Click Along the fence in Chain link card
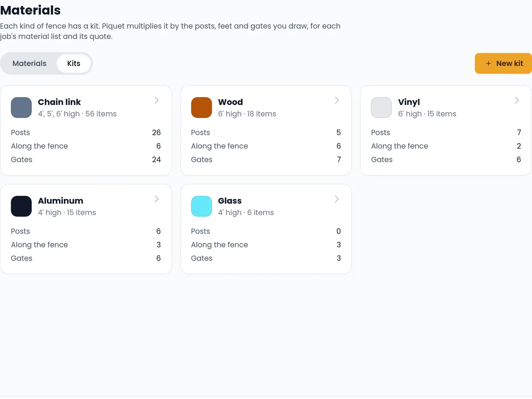 point(39,146)
